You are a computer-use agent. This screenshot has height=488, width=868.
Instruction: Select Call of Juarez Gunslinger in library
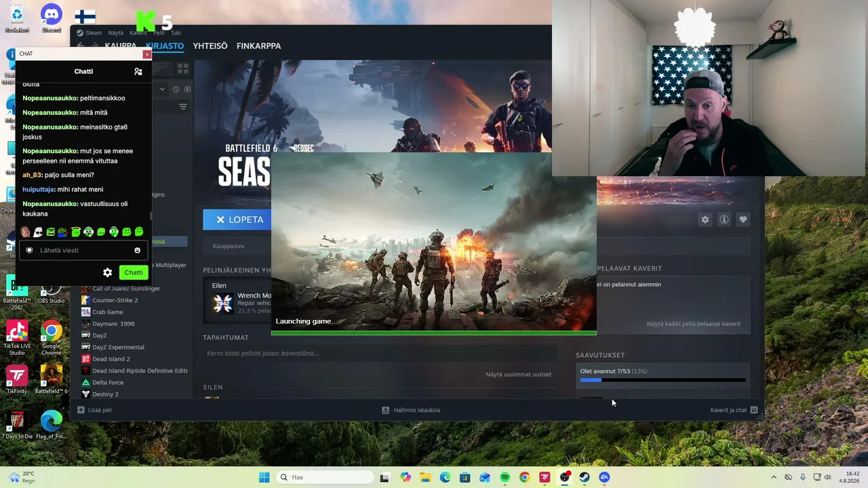click(126, 289)
